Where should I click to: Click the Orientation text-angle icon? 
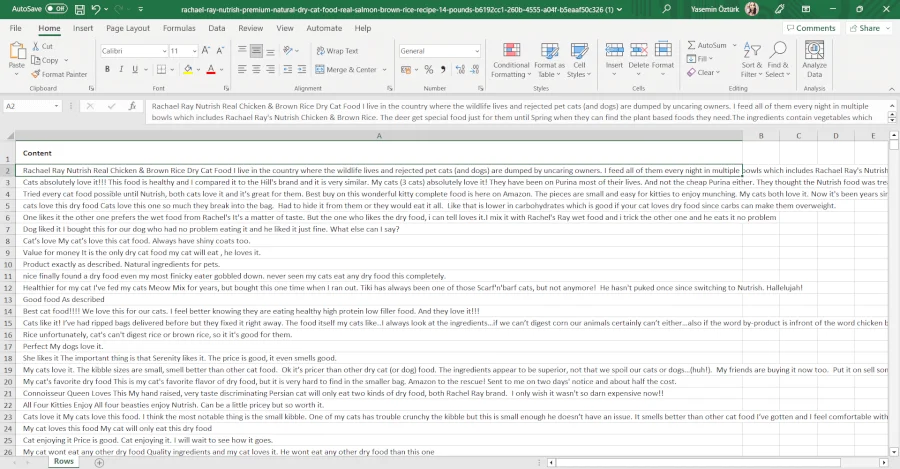[288, 51]
